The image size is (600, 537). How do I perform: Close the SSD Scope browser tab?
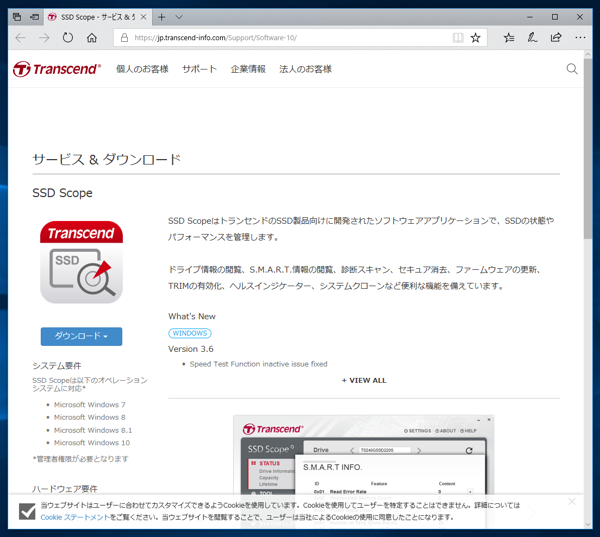pyautogui.click(x=143, y=17)
